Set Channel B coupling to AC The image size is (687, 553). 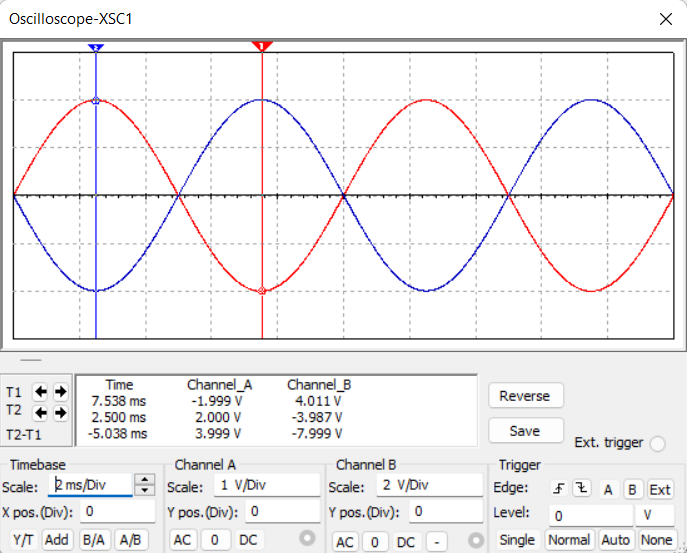click(x=345, y=542)
